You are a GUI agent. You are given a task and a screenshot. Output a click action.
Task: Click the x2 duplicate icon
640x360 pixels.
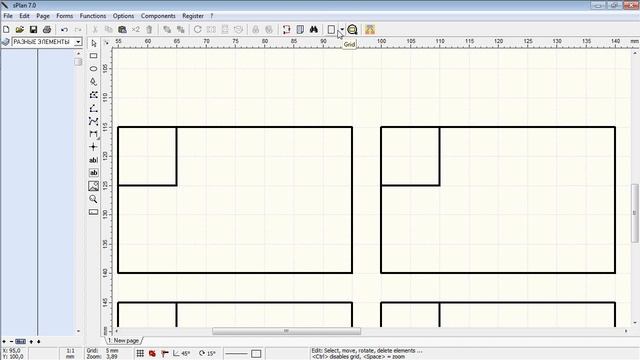136,29
